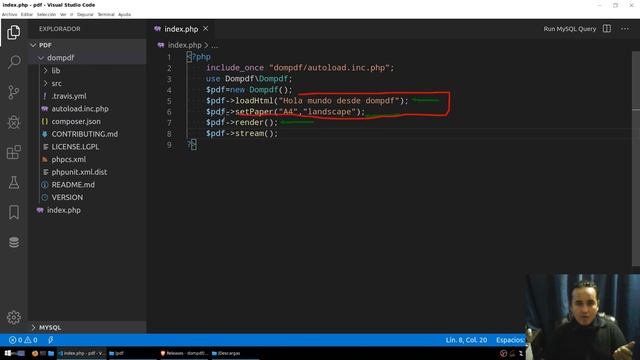
Task: Switch to Releases dompdf browser taskbar window
Action: (x=184, y=353)
